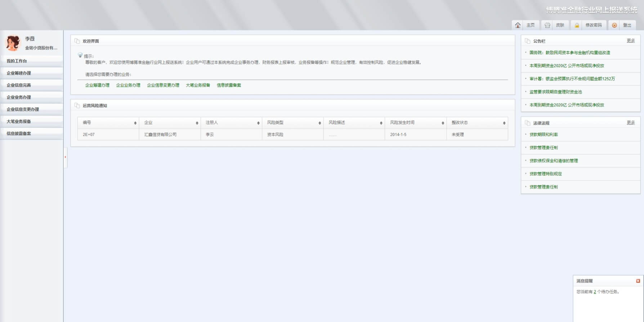The height and width of the screenshot is (322, 644).
Task: Click the 公告栏 panel icon
Action: pos(528,41)
